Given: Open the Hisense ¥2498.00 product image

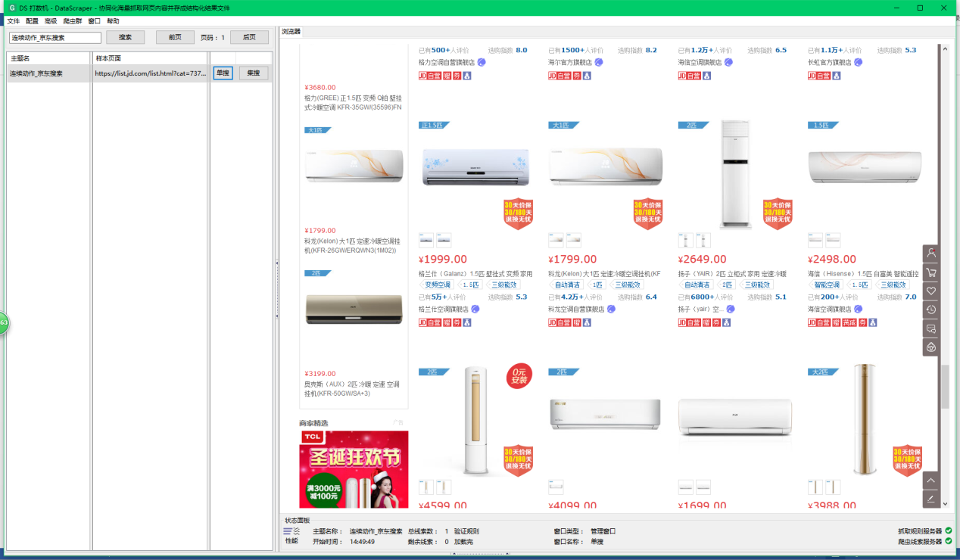Looking at the screenshot, I should point(865,167).
